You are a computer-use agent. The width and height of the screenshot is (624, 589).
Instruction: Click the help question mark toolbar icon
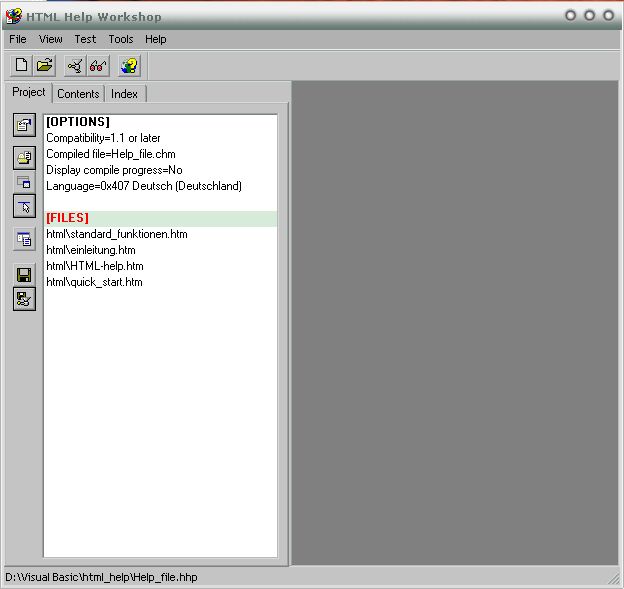[129, 66]
